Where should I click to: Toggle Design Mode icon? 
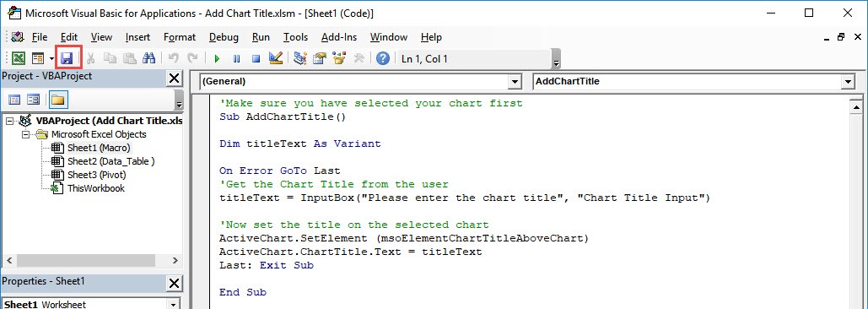point(276,58)
